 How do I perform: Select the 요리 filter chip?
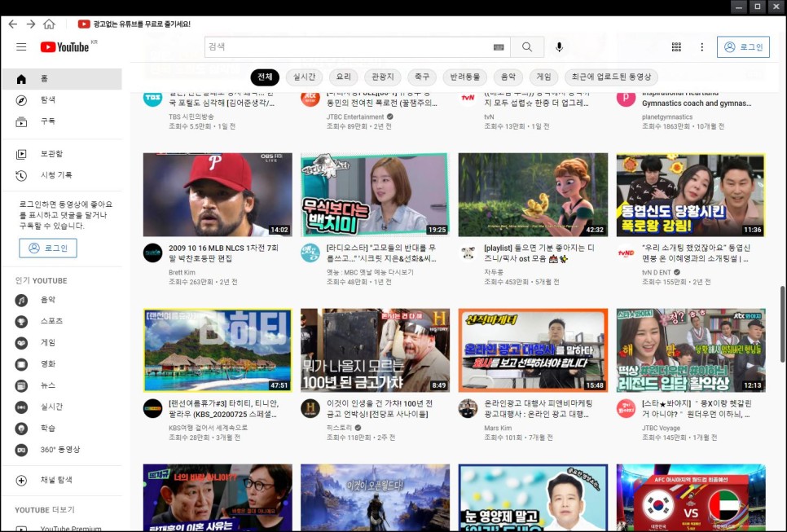pos(343,77)
